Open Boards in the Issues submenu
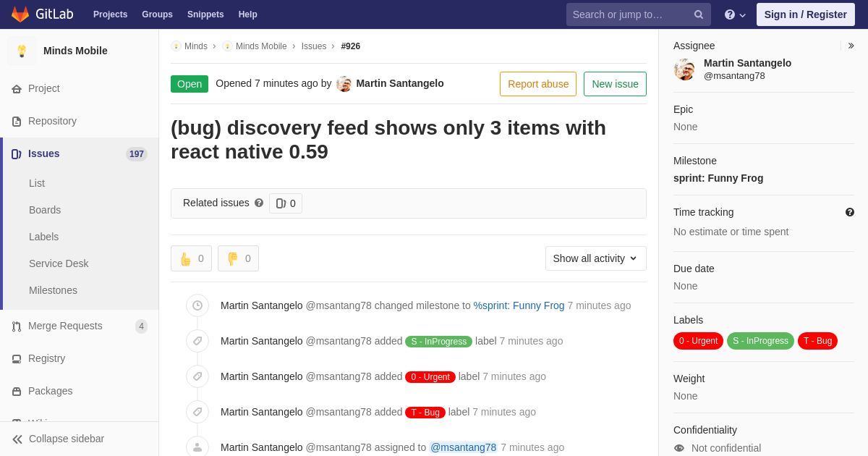The image size is (868, 456). point(45,210)
